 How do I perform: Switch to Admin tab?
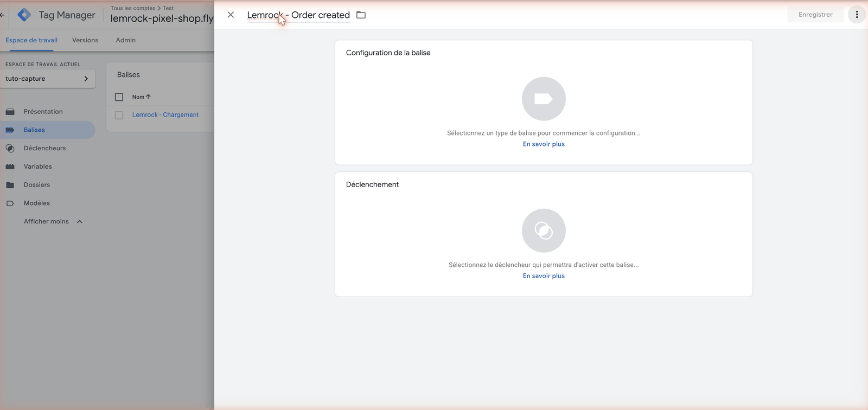click(126, 40)
